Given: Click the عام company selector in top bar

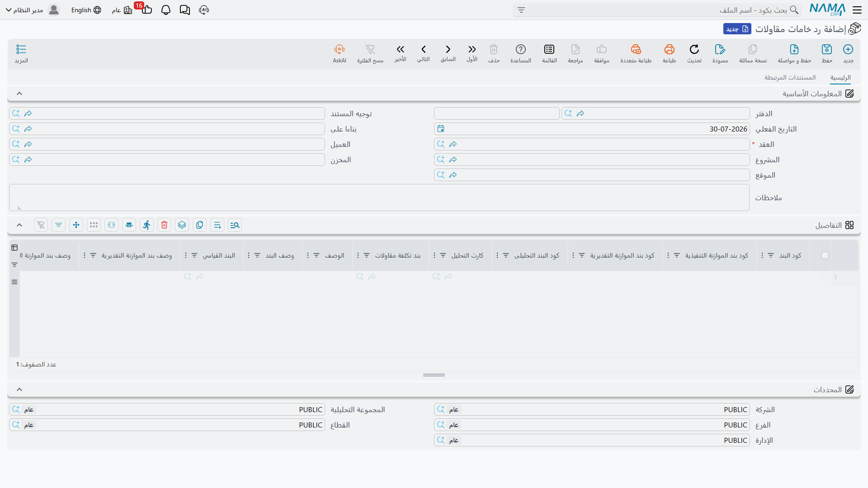Looking at the screenshot, I should tap(122, 10).
